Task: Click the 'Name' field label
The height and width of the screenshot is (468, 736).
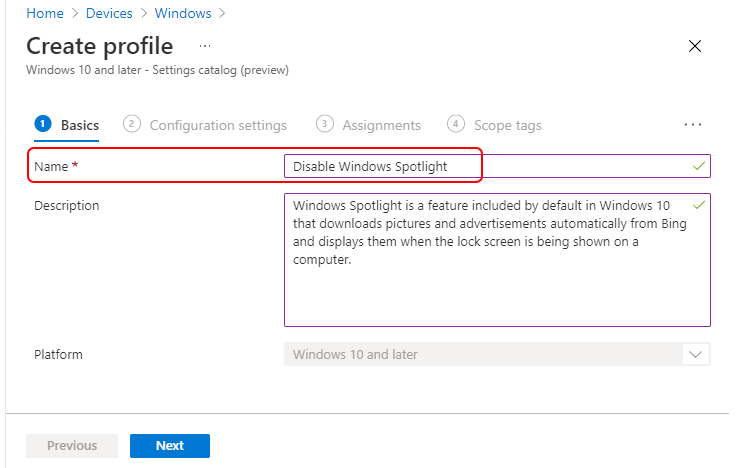Action: (51, 167)
